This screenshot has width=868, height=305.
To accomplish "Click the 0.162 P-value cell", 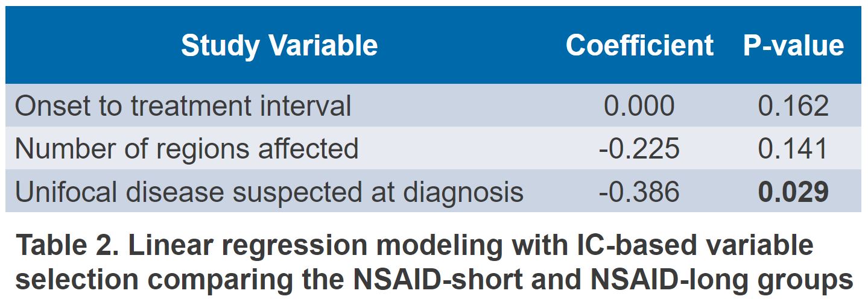I will pos(793,106).
